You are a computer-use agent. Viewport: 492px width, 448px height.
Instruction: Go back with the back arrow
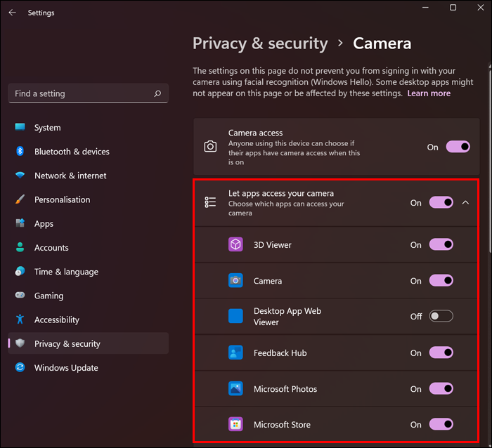pos(12,13)
